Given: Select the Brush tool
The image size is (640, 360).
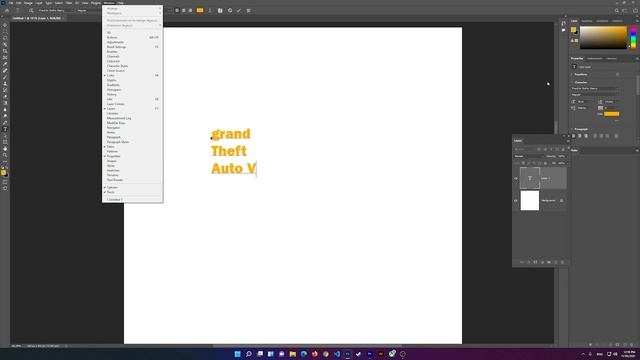Looking at the screenshot, I should (x=5, y=77).
